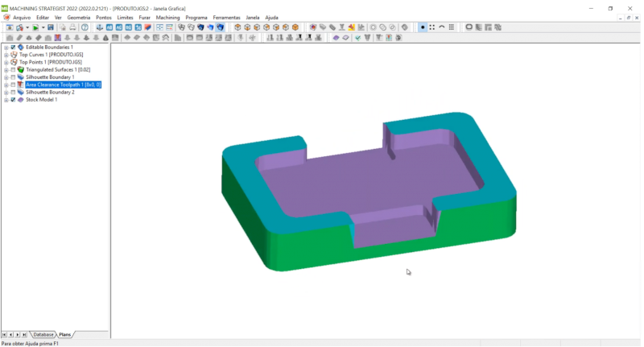The height and width of the screenshot is (347, 644).
Task: Open the Geometria menu
Action: pos(79,17)
